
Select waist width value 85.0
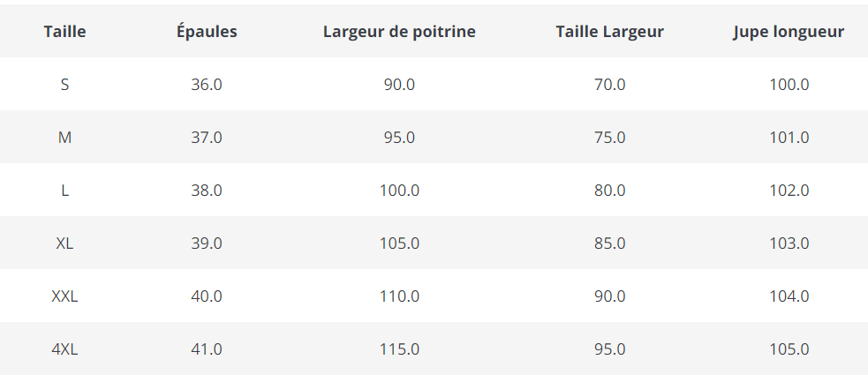pyautogui.click(x=609, y=243)
